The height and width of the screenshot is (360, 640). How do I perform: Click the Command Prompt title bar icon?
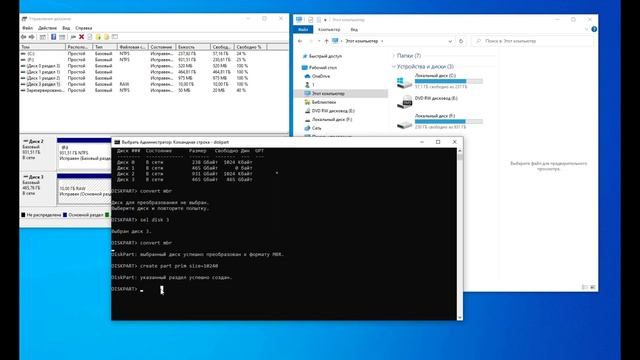(x=117, y=142)
